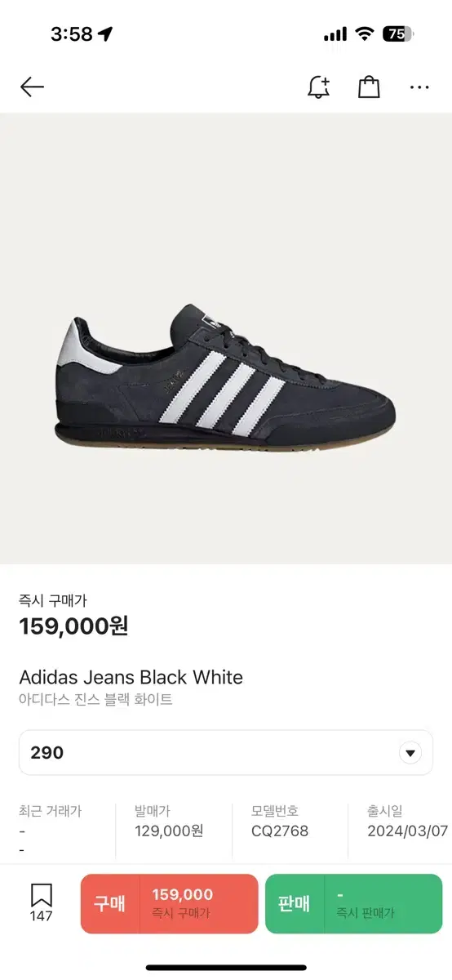Screen dimensions: 452x980
Task: Tap the model number CQ2768
Action: pos(280,831)
